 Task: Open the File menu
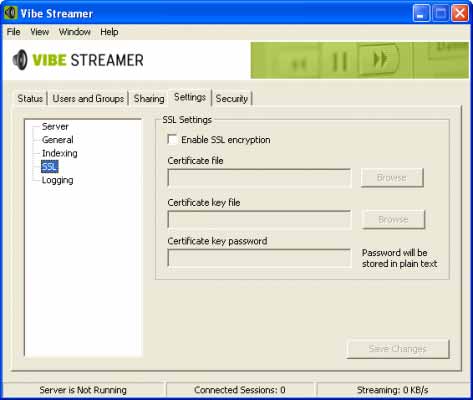coord(14,32)
